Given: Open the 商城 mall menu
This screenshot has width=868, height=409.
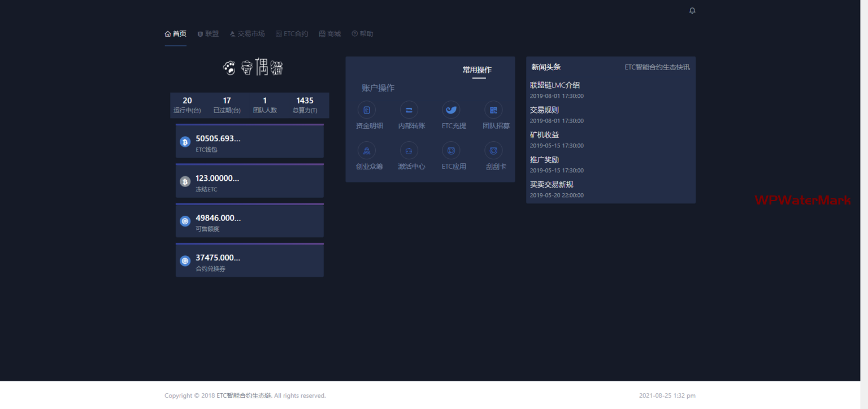Looking at the screenshot, I should [330, 34].
